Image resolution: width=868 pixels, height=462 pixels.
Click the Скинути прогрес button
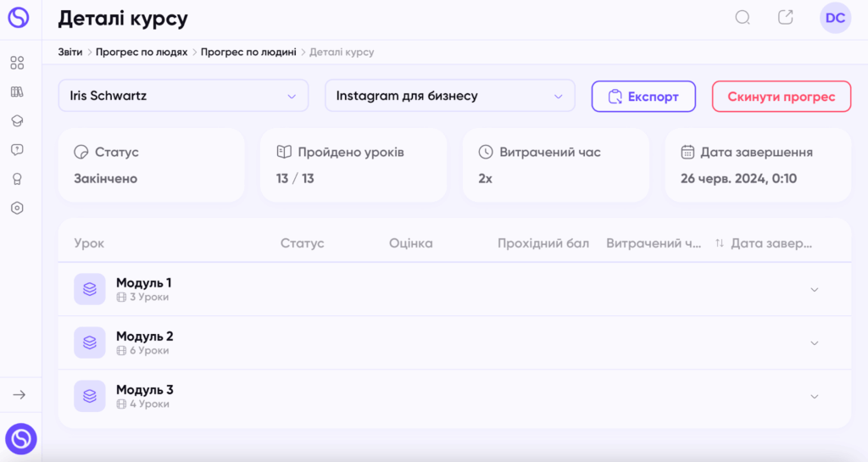781,97
